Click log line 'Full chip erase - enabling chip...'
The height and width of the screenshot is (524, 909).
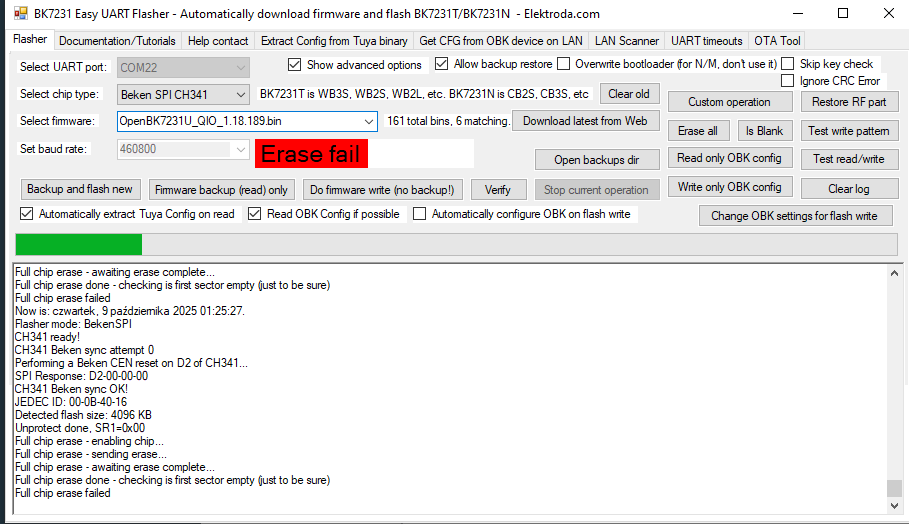[89, 441]
